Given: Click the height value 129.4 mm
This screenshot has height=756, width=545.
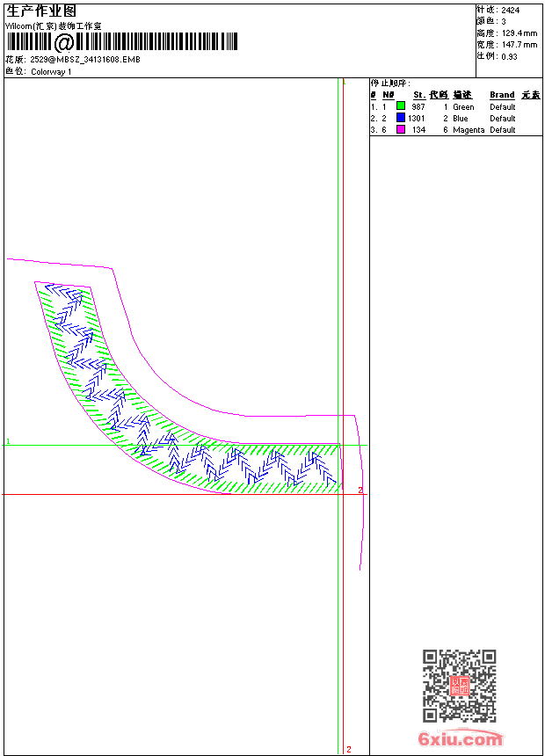Looking at the screenshot, I should [x=519, y=33].
